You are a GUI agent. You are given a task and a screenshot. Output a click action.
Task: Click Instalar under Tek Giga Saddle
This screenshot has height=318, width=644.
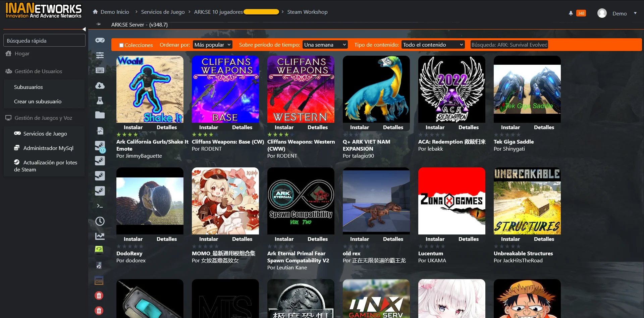[510, 127]
